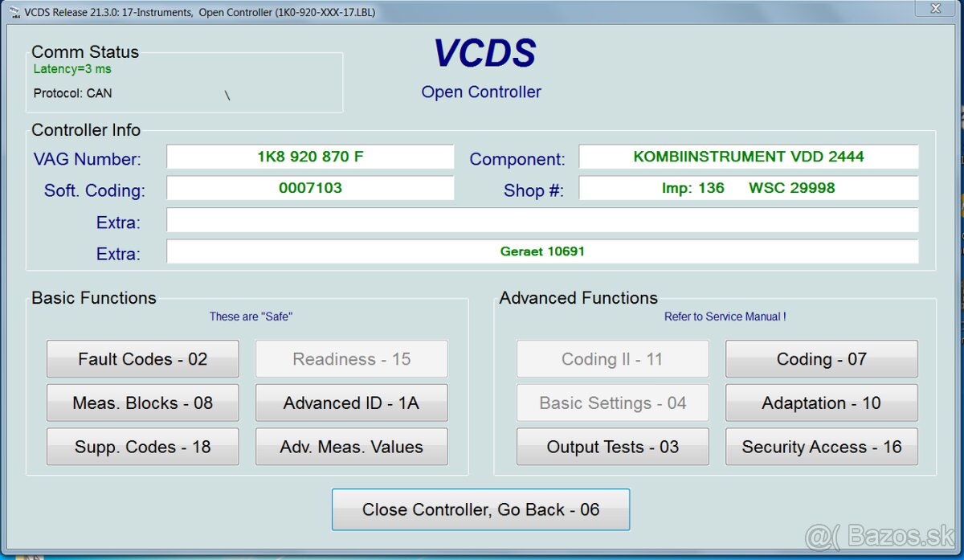Viewport: 964px width, 560px height.
Task: Click Meas. Blocks - 08 button
Action: [x=142, y=403]
